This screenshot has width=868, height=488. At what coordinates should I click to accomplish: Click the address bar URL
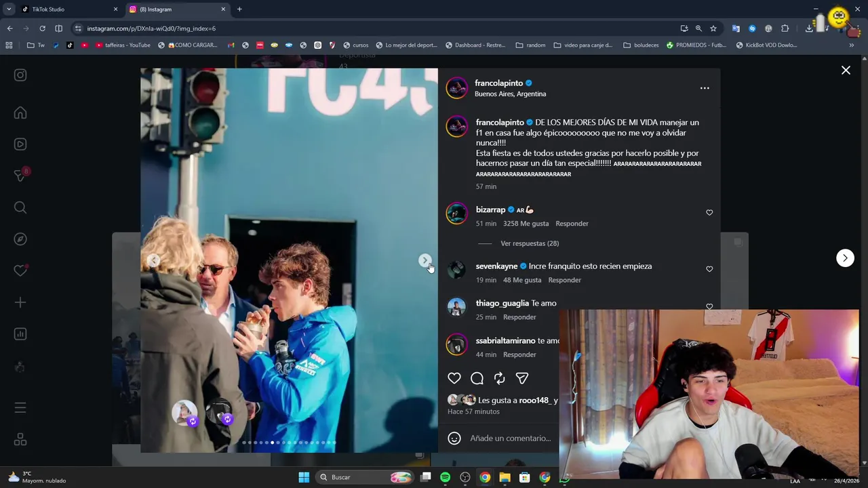[x=151, y=28]
